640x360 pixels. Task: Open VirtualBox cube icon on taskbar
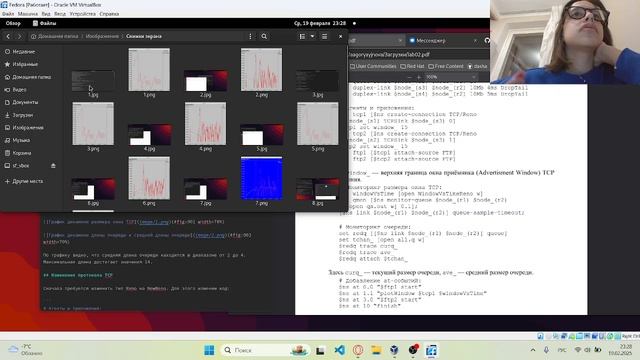click(394, 350)
